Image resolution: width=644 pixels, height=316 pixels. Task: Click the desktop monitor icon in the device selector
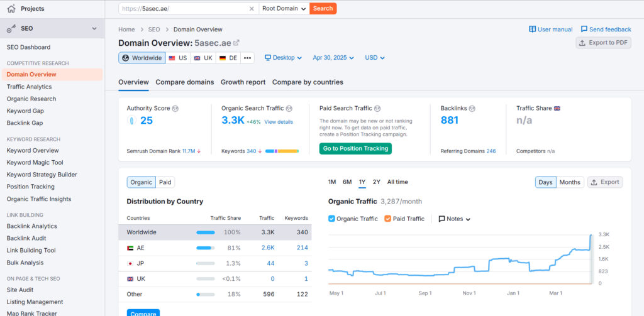click(x=268, y=58)
